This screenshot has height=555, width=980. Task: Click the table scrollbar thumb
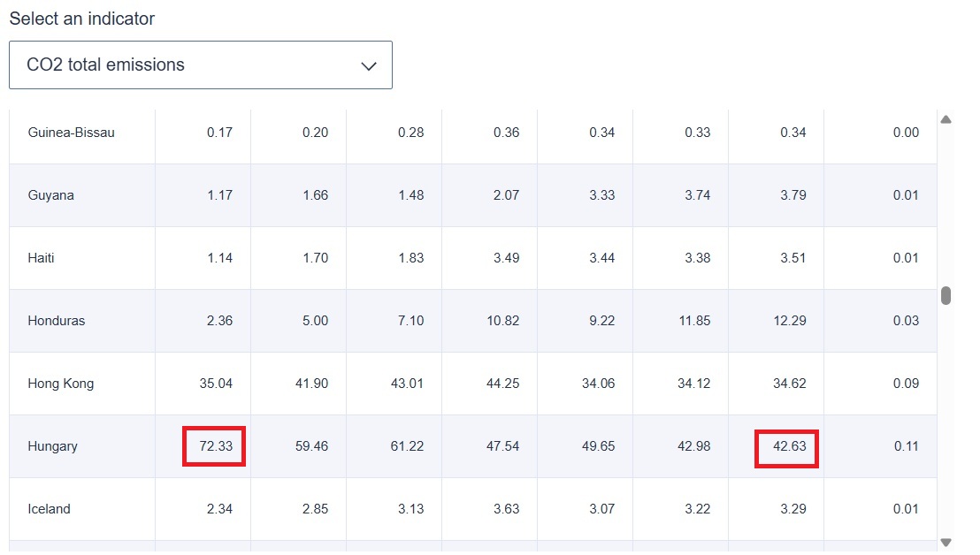tap(946, 295)
